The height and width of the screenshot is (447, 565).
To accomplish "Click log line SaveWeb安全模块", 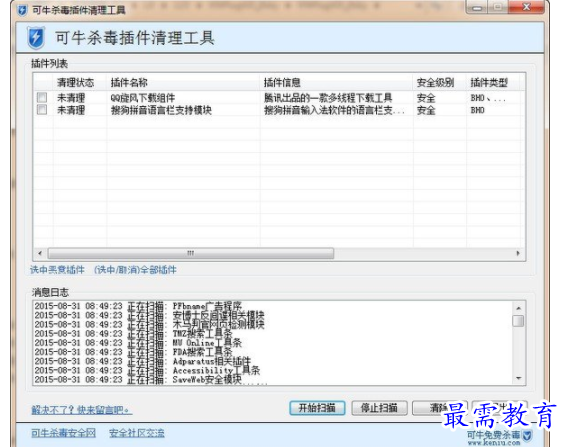I will tap(138, 380).
